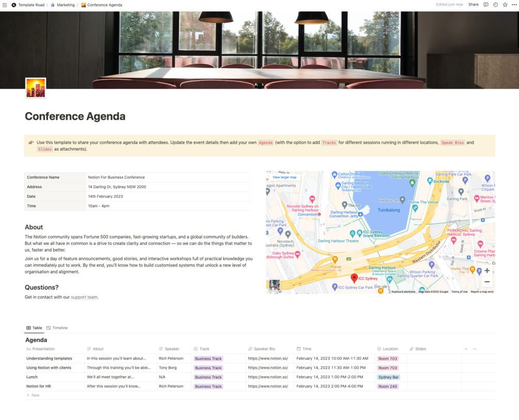Click the Novotel Sydney hotel map marker
This screenshot has height=420, width=519.
tap(312, 199)
